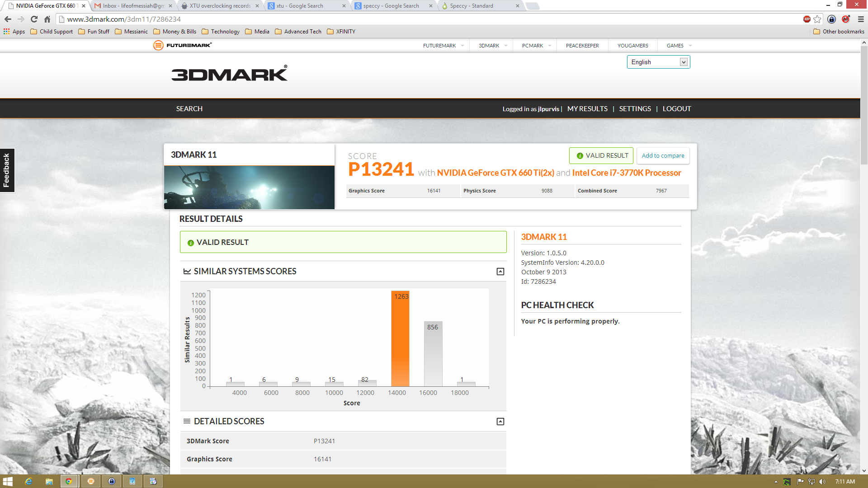Open PEACEKEEPER nav item
The image size is (868, 488).
coord(582,46)
